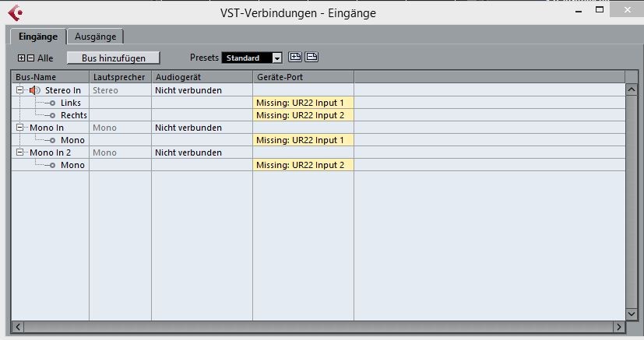Collapse the Mono In 2 bus
Screen dimensions: 644x340
(19, 152)
